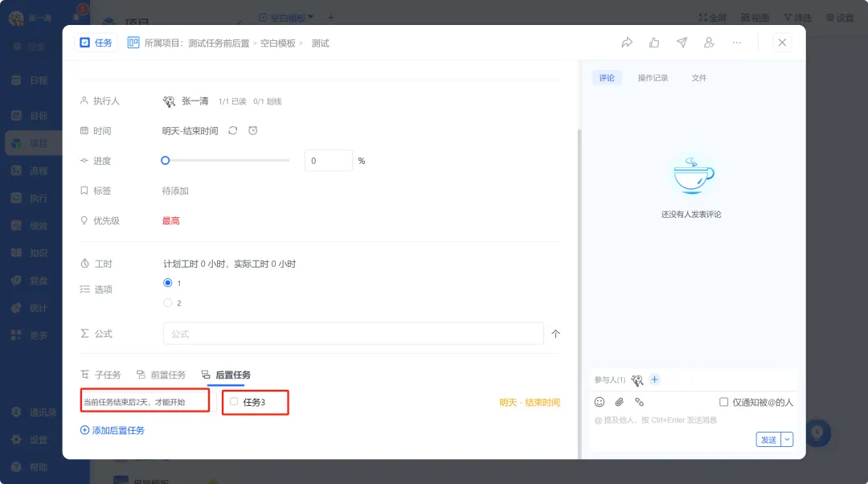868x484 pixels.
Task: Insert emoji with the smiley icon
Action: coord(600,402)
